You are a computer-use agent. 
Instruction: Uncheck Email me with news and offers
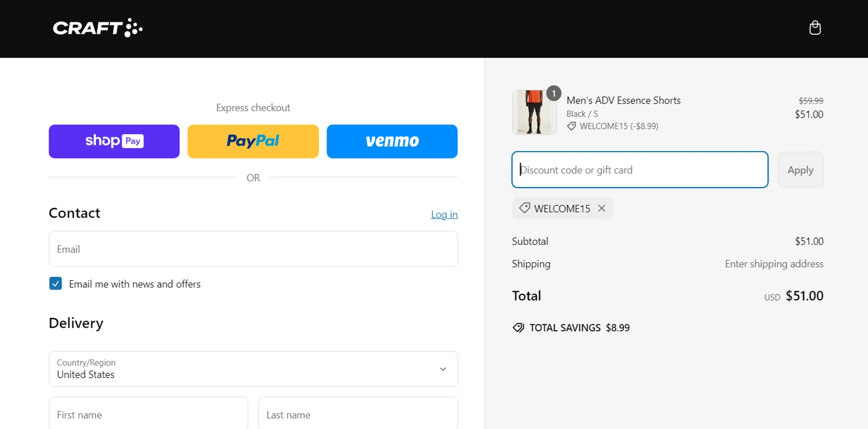(x=56, y=284)
